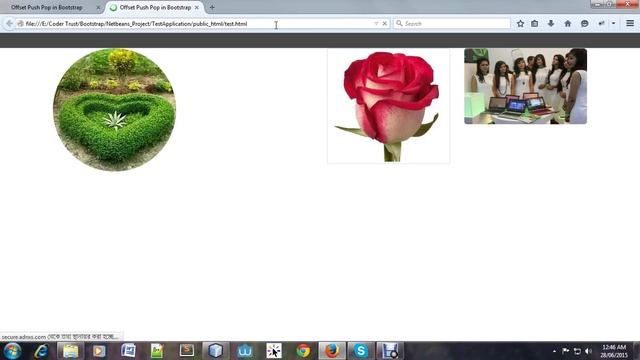Show bookmarks list icon
Viewport: 640px width, 360px height.
click(x=535, y=24)
